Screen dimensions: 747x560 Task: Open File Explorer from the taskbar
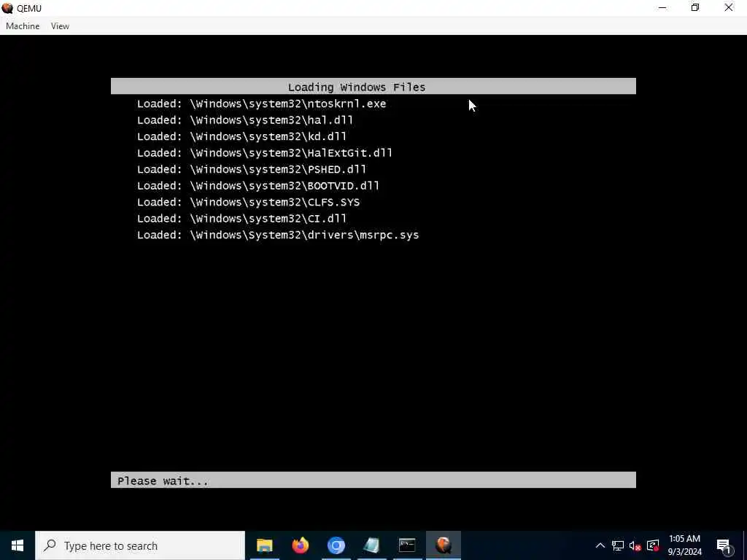tap(264, 545)
